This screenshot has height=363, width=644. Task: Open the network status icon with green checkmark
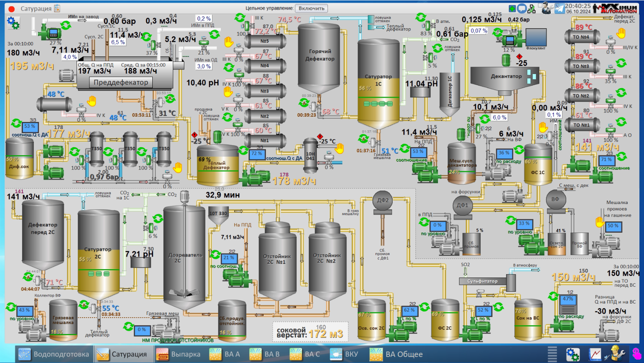532,9
